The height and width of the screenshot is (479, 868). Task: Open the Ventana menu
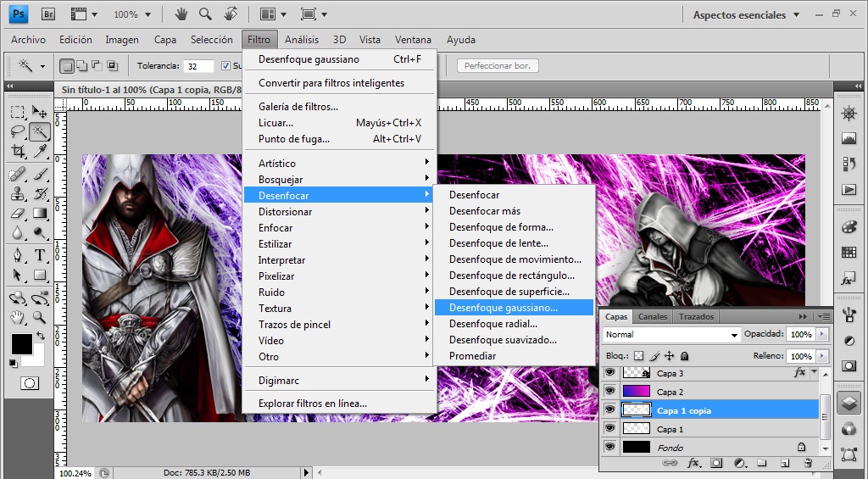pos(413,40)
